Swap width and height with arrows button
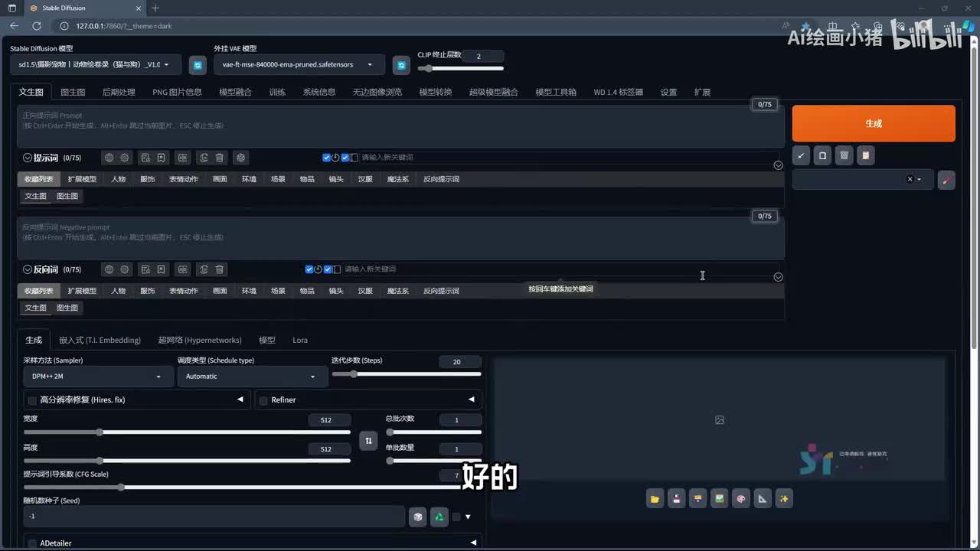 (368, 441)
